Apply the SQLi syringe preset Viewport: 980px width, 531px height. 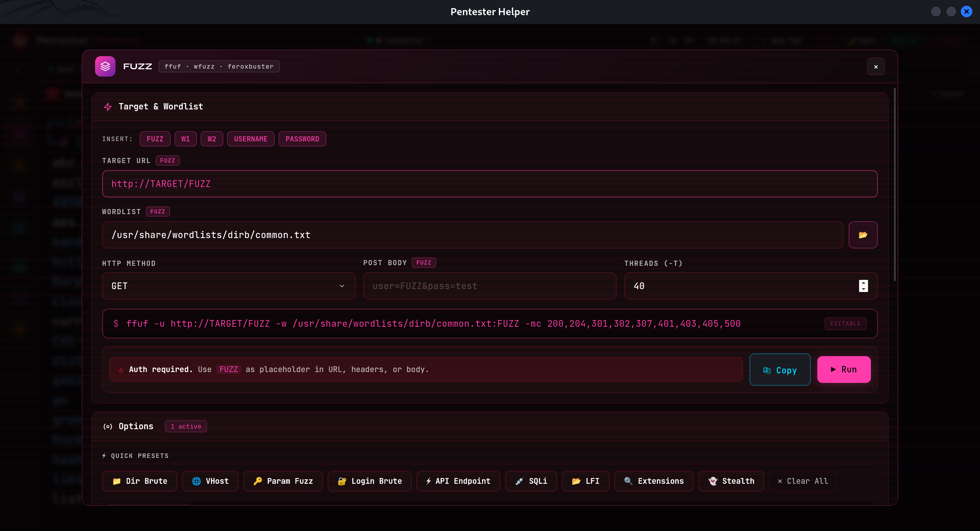[x=531, y=481]
